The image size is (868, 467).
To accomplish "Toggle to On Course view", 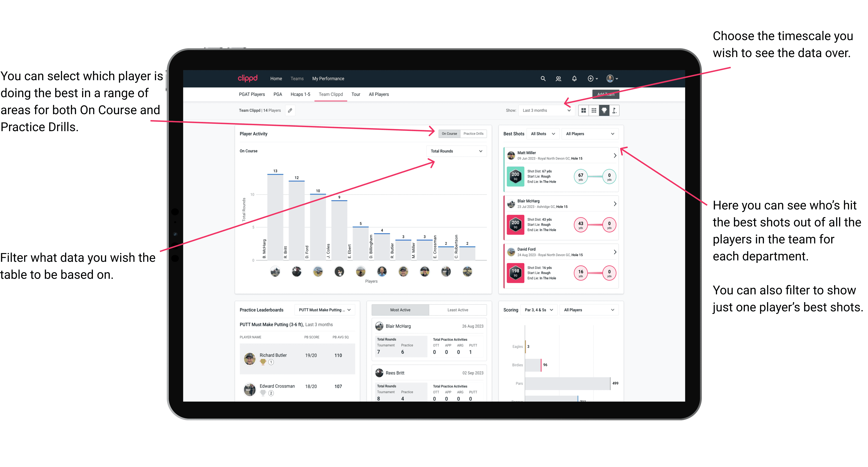I will coord(450,134).
